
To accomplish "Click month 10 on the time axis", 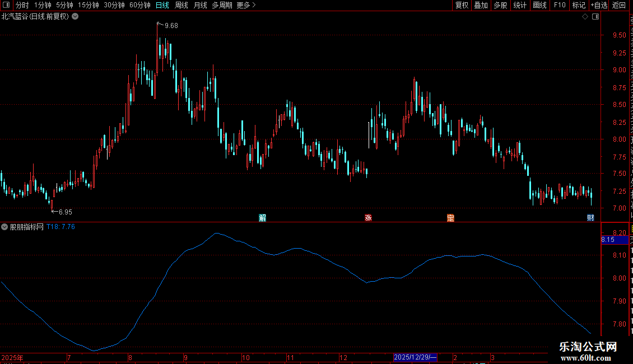I will pyautogui.click(x=246, y=357).
